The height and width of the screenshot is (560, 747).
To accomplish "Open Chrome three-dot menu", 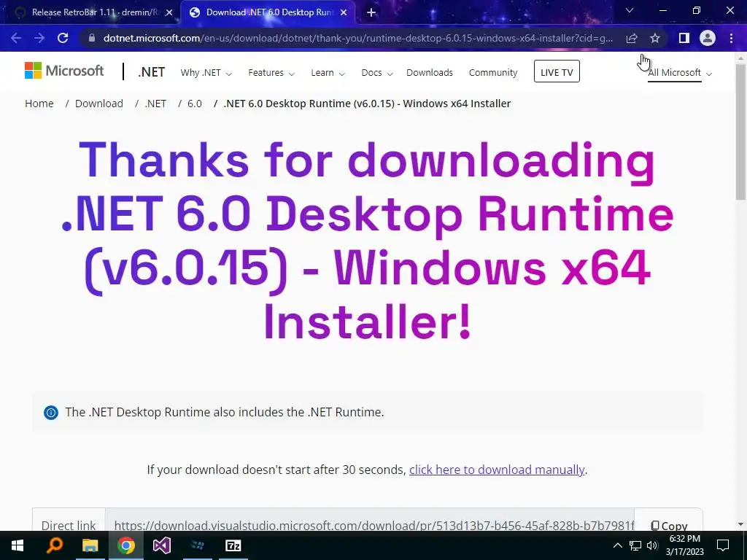I will [x=731, y=38].
